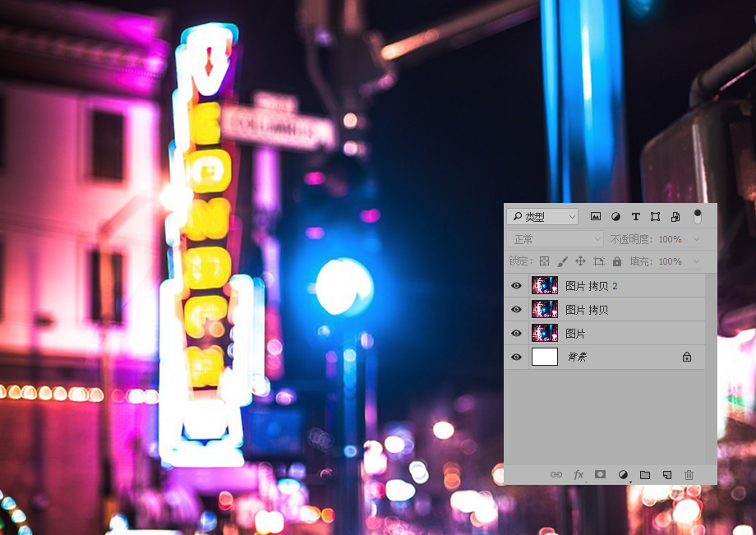Expand the 填充 fill slider arrow

click(696, 261)
